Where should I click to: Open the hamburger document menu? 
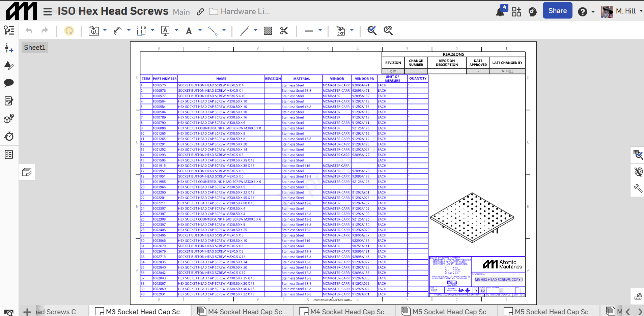[x=48, y=12]
